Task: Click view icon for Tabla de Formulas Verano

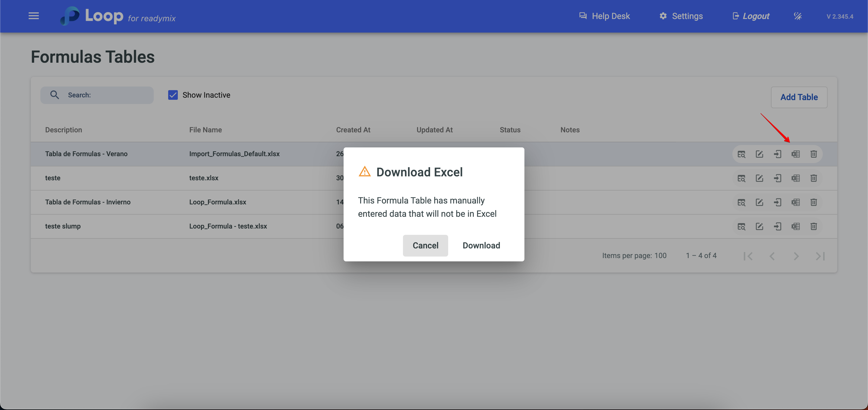Action: 741,154
